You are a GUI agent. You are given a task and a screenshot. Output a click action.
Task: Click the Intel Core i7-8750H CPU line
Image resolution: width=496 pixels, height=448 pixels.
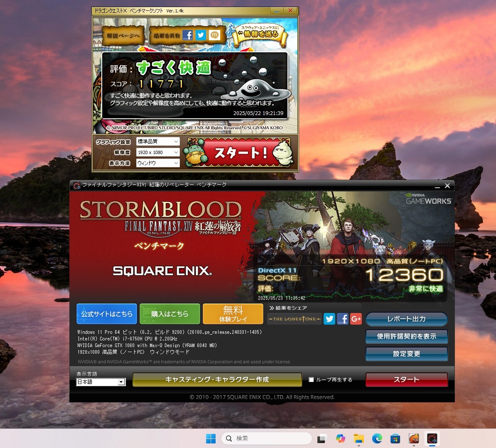coord(128,339)
